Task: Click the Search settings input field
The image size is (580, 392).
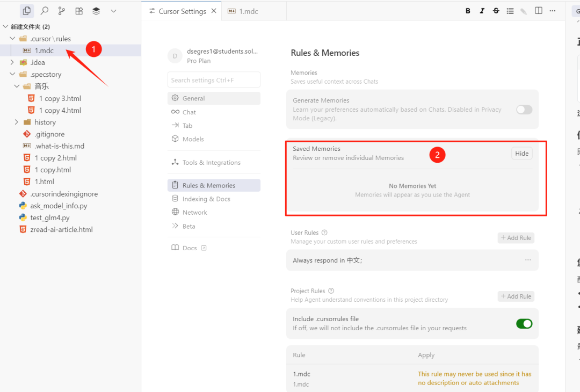Action: pyautogui.click(x=214, y=80)
